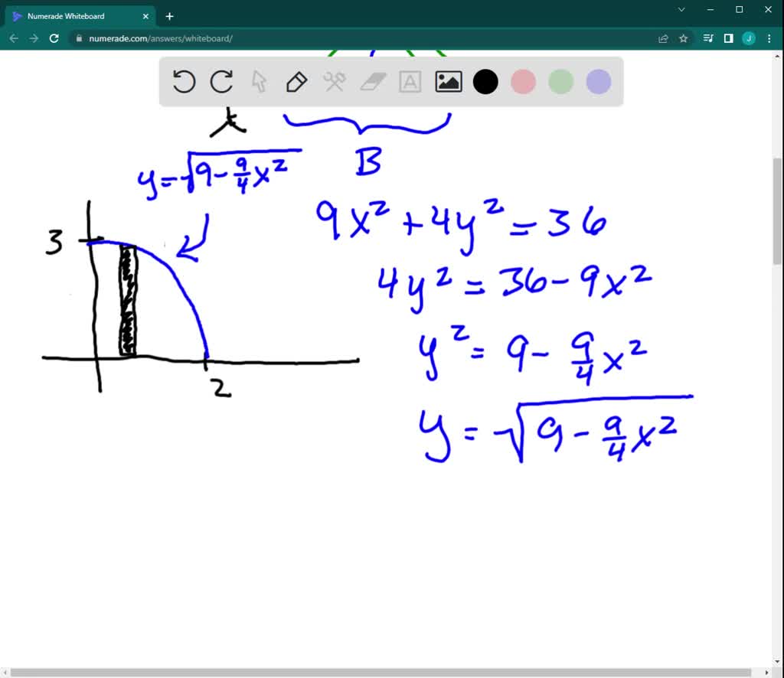Click the Redo arrow icon
The image size is (784, 678).
tap(221, 81)
